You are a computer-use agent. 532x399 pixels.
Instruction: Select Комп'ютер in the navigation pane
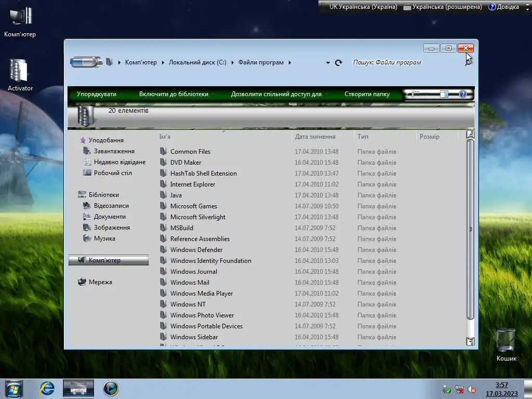coord(109,260)
